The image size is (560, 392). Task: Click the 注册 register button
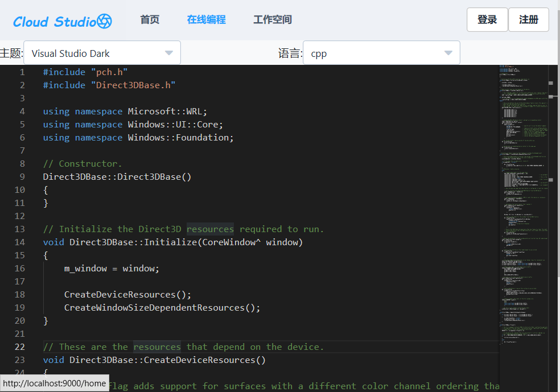click(x=529, y=20)
